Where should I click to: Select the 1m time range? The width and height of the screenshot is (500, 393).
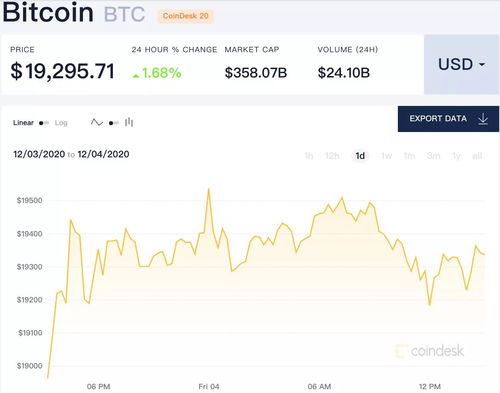[x=409, y=156]
